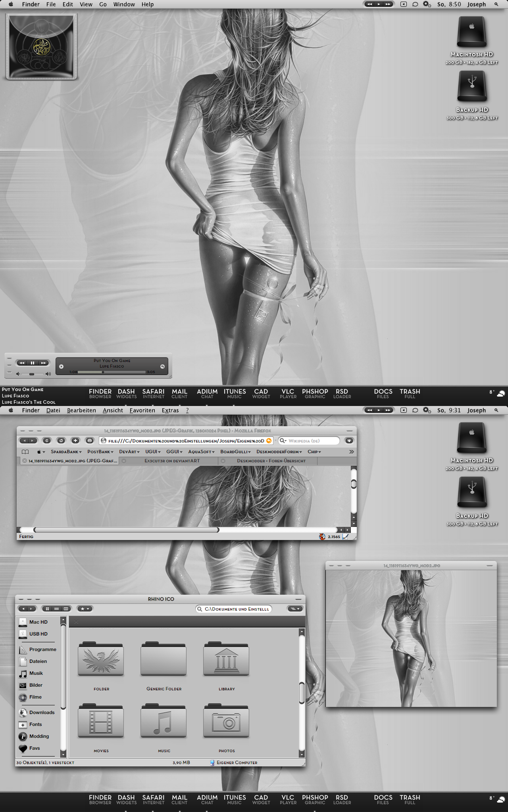Screen dimensions: 508x812
Task: Open the bookmarks book icon in Firefox
Action: (25, 452)
